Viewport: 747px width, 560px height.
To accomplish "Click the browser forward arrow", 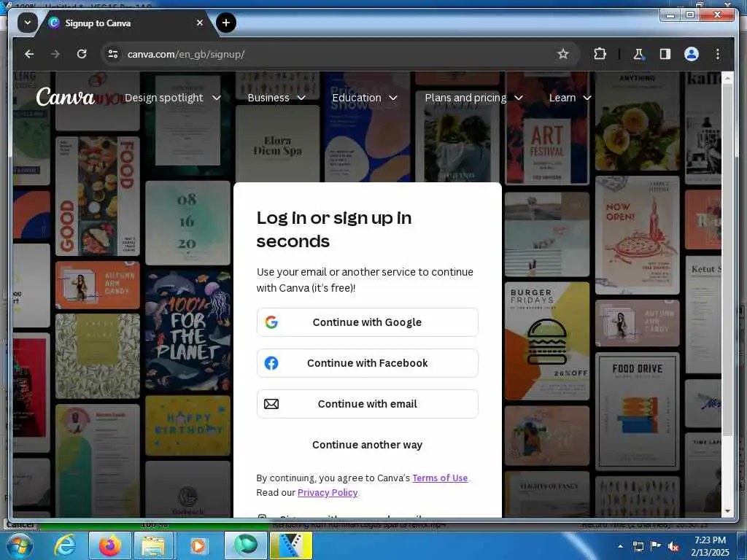I will tap(55, 54).
